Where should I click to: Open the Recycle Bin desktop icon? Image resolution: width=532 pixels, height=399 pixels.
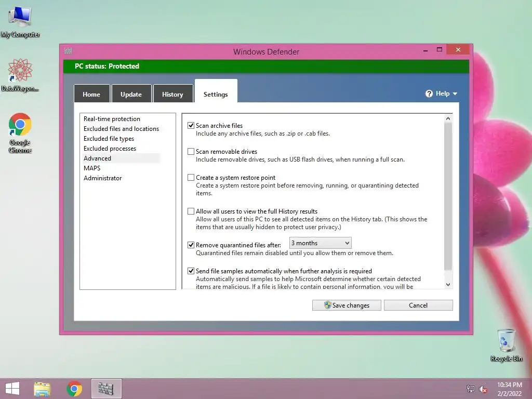click(x=506, y=345)
